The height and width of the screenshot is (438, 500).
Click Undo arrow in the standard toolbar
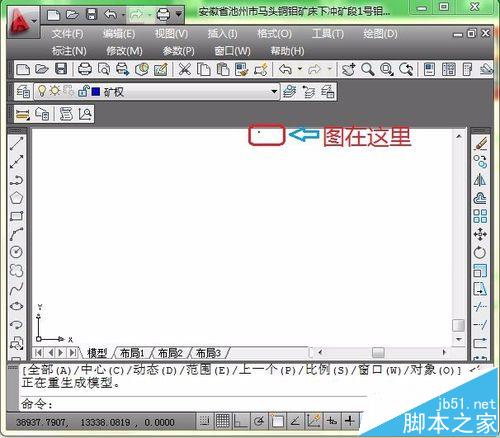click(285, 69)
